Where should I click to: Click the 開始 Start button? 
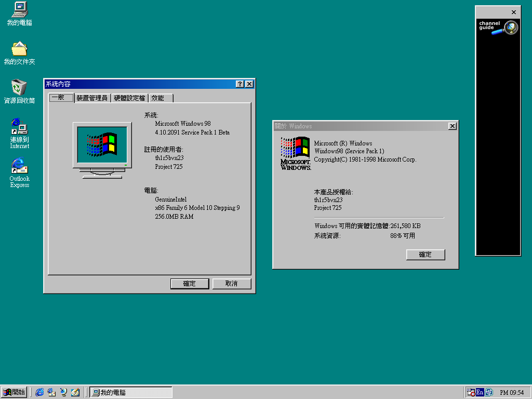click(14, 392)
